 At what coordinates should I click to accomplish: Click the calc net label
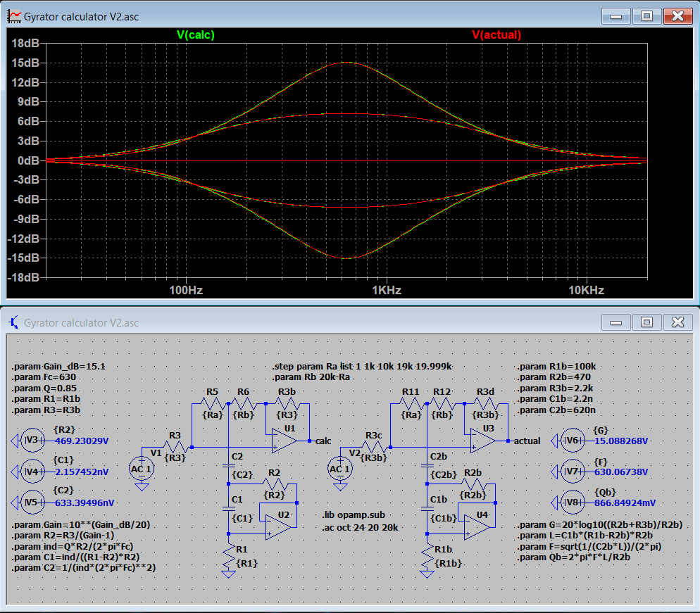(323, 441)
